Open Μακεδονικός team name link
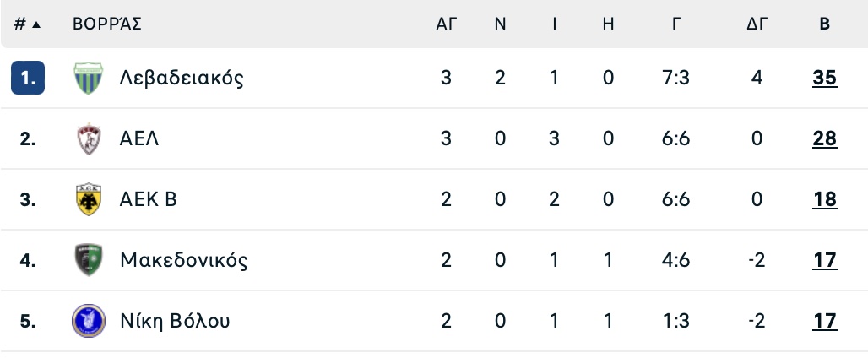Screen dimensions: 868x358 183,259
